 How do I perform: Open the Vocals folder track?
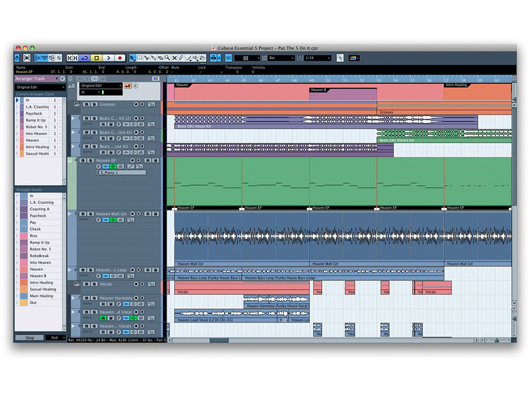click(77, 284)
